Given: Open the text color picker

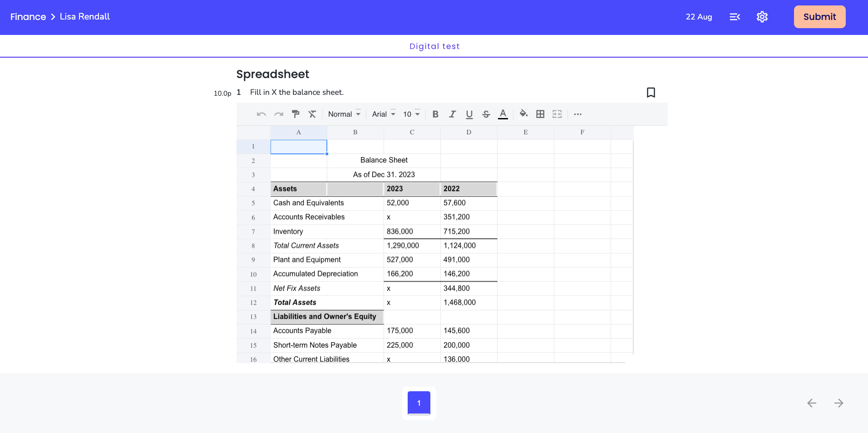Looking at the screenshot, I should click(x=503, y=114).
